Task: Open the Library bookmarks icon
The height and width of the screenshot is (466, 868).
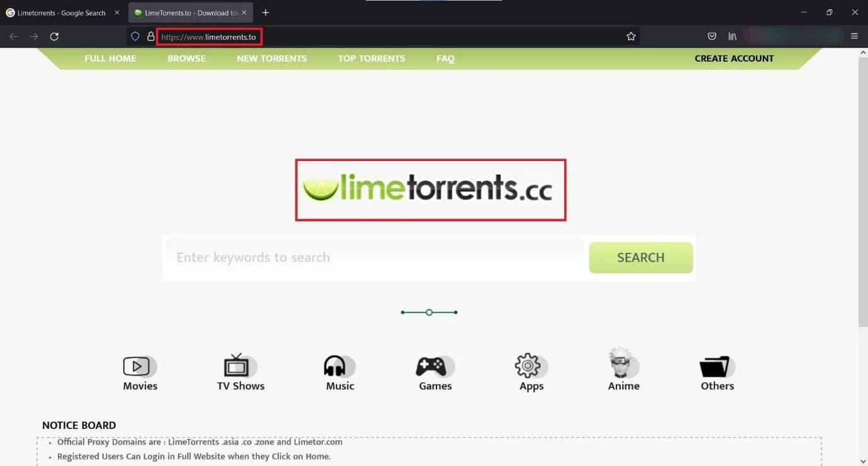Action: (732, 36)
